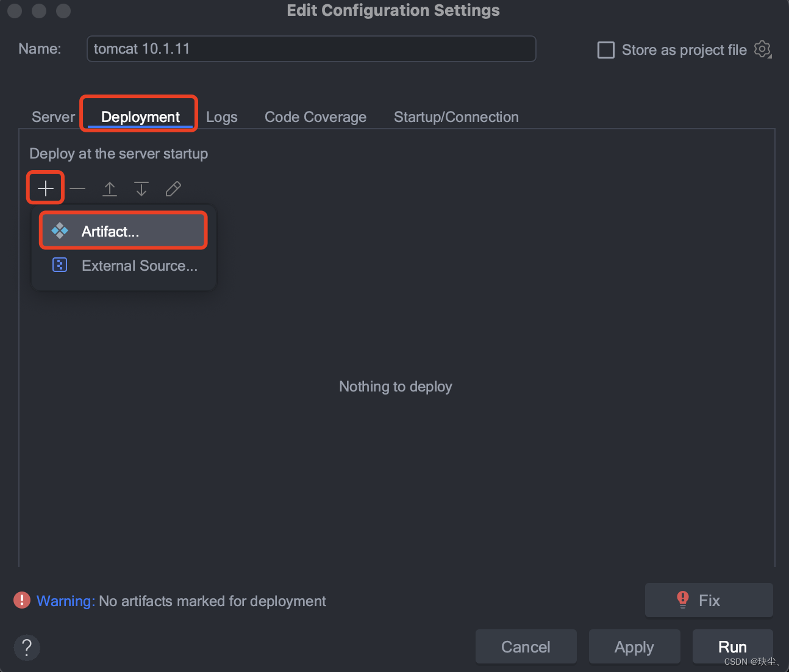
Task: Click the Nothing to deploy placeholder text
Action: pyautogui.click(x=396, y=387)
